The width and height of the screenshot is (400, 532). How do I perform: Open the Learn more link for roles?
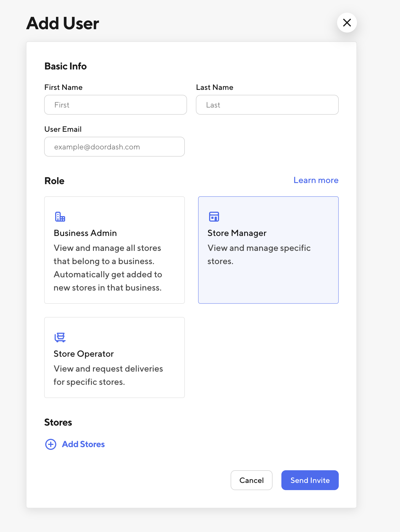316,180
